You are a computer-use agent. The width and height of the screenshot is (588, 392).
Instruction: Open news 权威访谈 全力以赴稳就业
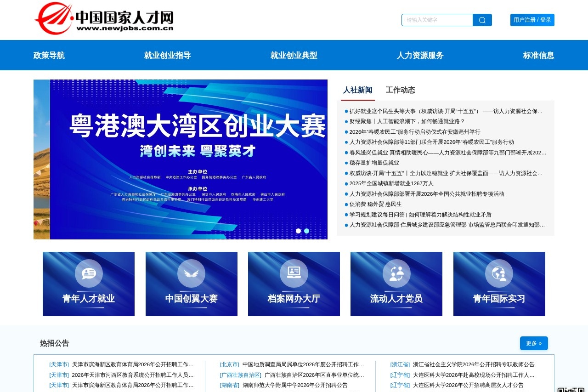coord(446,173)
